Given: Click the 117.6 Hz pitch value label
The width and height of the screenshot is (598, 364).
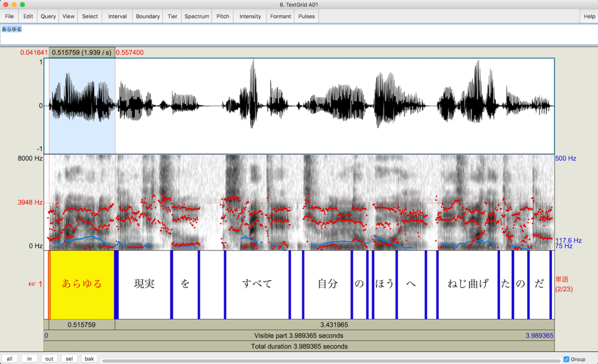Looking at the screenshot, I should [x=568, y=240].
